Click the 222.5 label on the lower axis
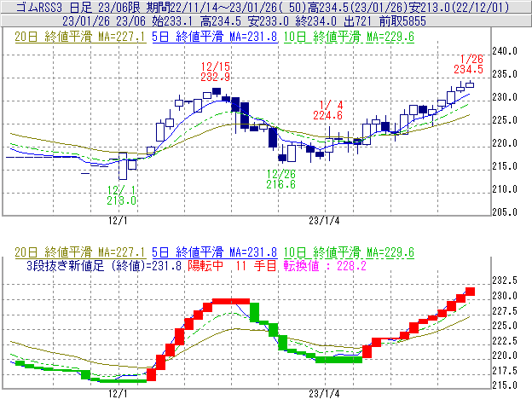The width and height of the screenshot is (532, 405). (505, 340)
